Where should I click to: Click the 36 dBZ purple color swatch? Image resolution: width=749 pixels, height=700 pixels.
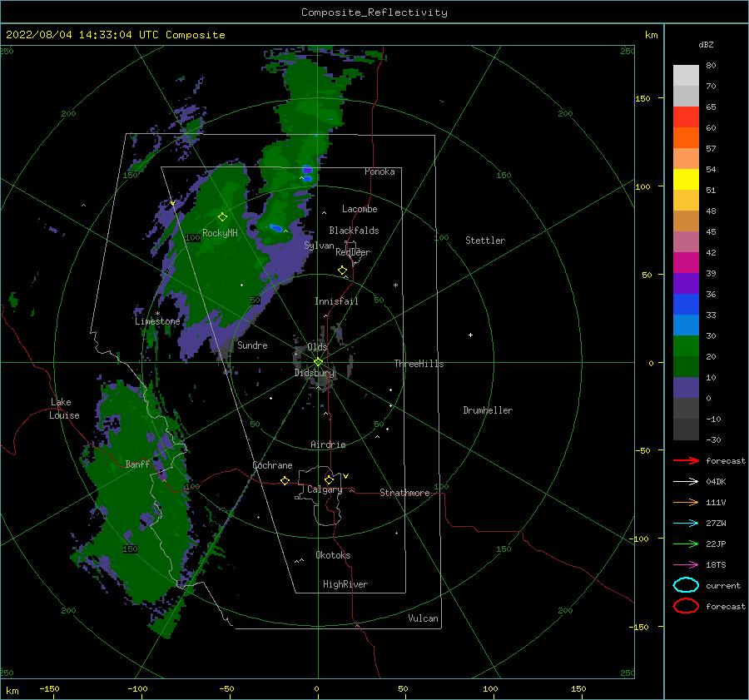click(686, 283)
